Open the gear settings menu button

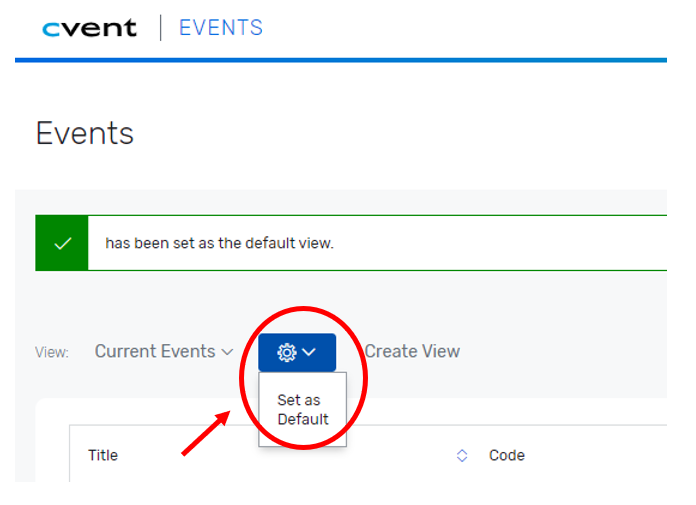tap(297, 352)
